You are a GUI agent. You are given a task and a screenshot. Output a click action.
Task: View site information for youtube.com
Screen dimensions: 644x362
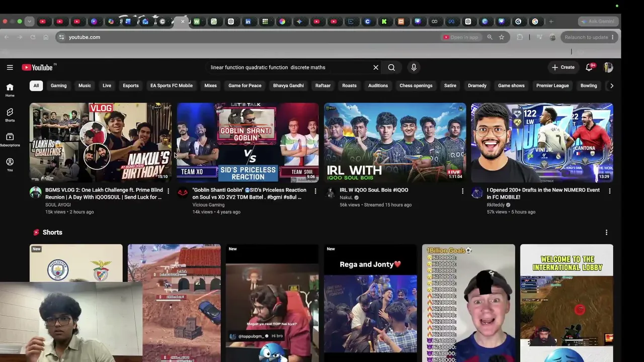click(61, 37)
